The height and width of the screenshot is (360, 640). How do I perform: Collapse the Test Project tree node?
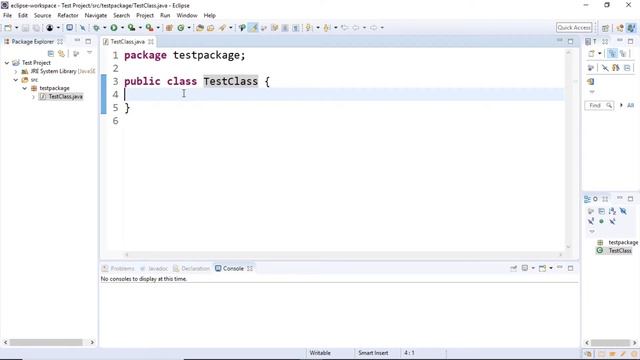tap(7, 63)
